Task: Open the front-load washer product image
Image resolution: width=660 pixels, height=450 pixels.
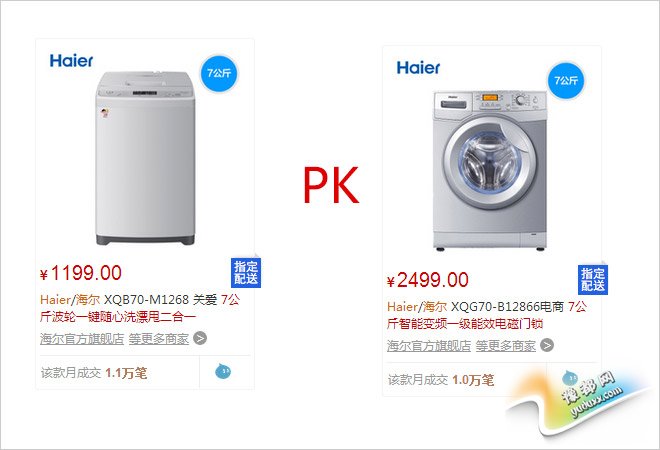Action: point(490,170)
